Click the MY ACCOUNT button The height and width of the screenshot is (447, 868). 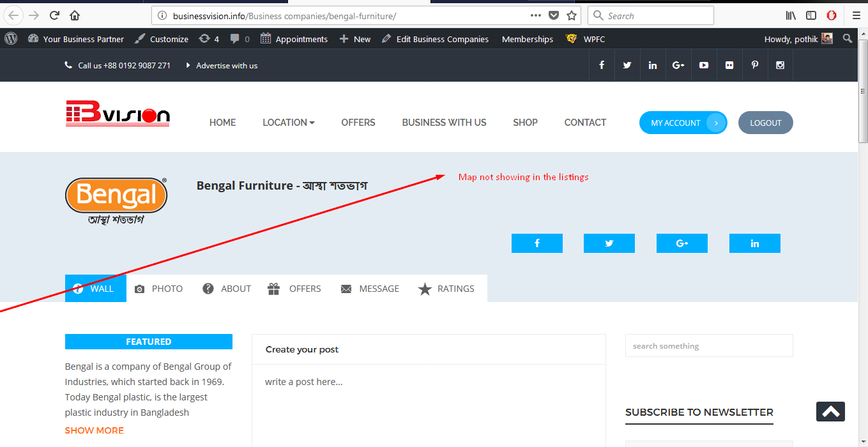point(683,123)
